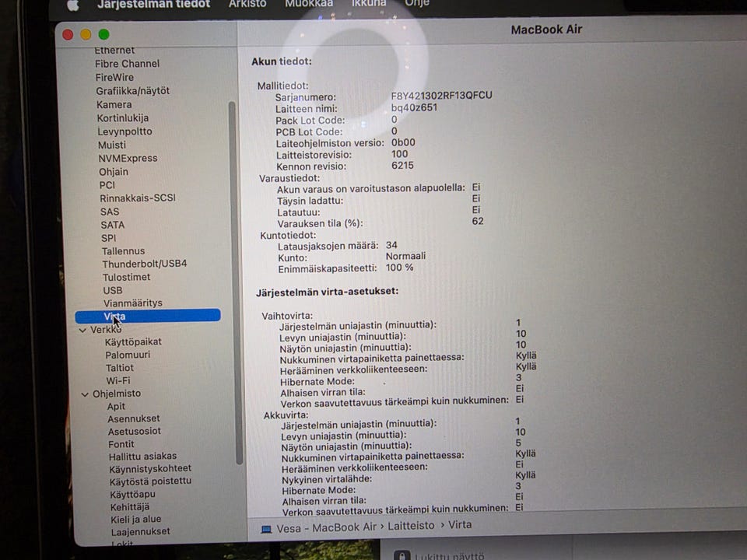Select Laajennukset under Ohjelmisto

(140, 532)
